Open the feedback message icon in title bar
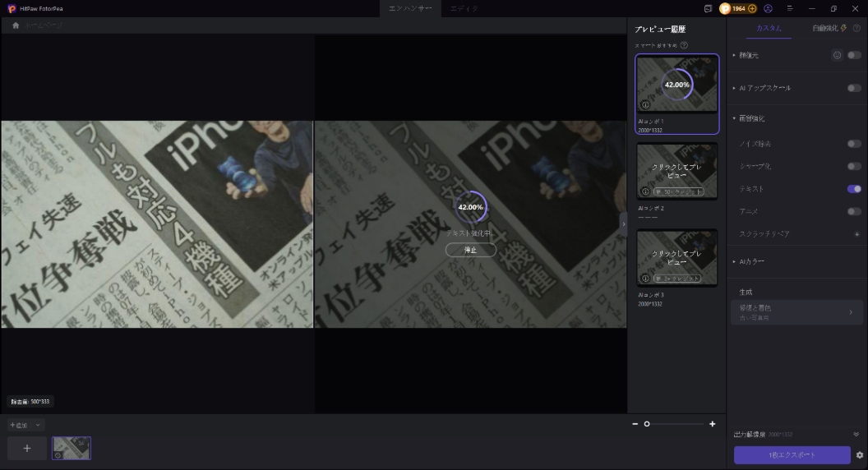868x470 pixels. (x=708, y=8)
